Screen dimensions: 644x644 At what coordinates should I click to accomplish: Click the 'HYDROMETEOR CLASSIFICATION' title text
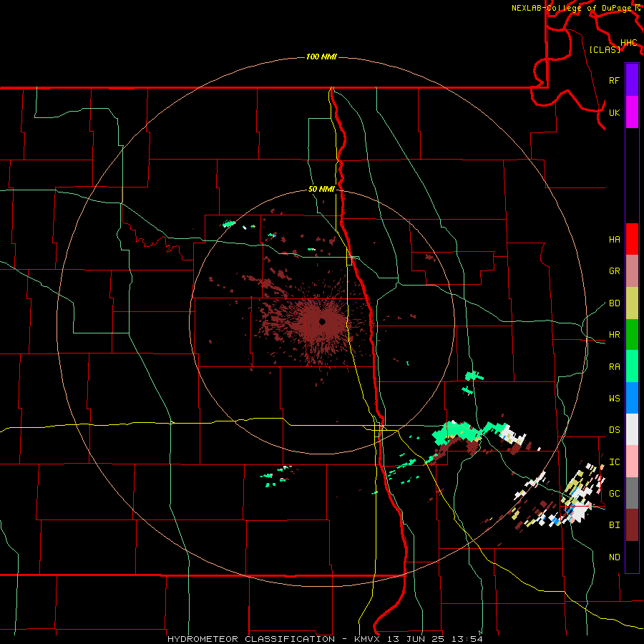pyautogui.click(x=251, y=639)
